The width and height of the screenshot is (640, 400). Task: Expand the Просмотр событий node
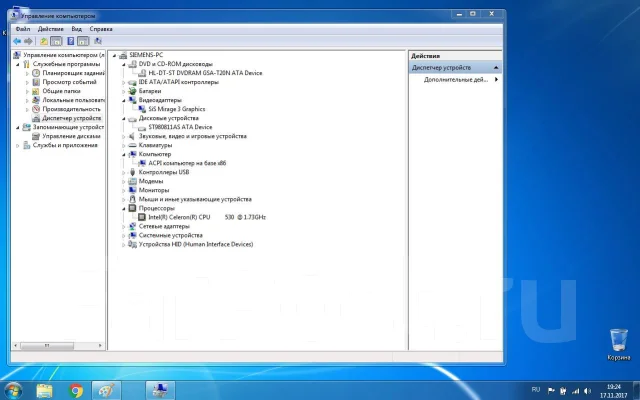click(27, 82)
